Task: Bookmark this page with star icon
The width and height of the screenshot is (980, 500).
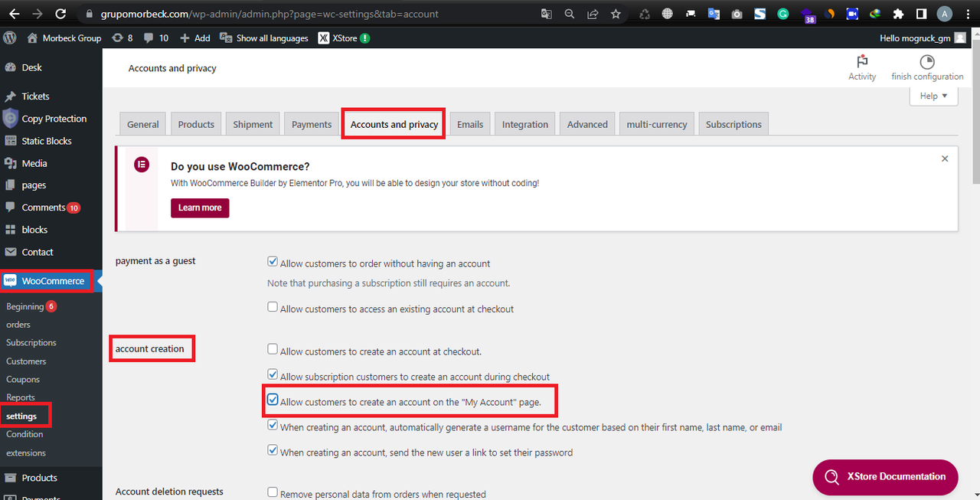Action: [x=616, y=14]
